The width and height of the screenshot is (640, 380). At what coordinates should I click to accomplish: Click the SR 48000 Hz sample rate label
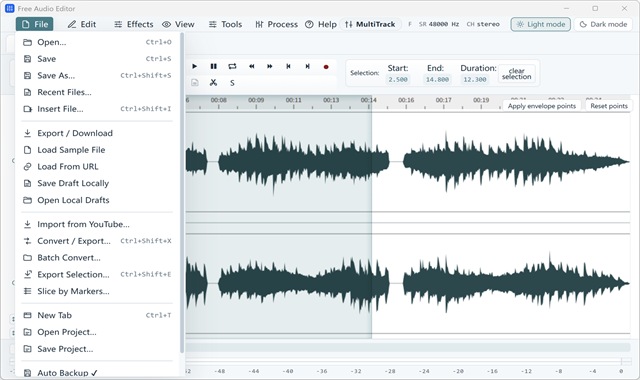pyautogui.click(x=439, y=24)
